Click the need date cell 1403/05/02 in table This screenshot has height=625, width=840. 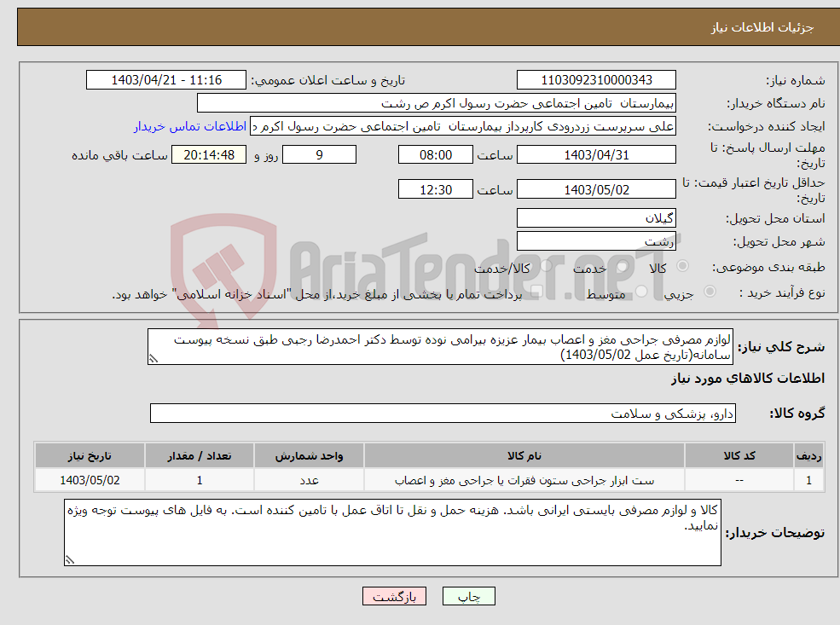(x=90, y=480)
